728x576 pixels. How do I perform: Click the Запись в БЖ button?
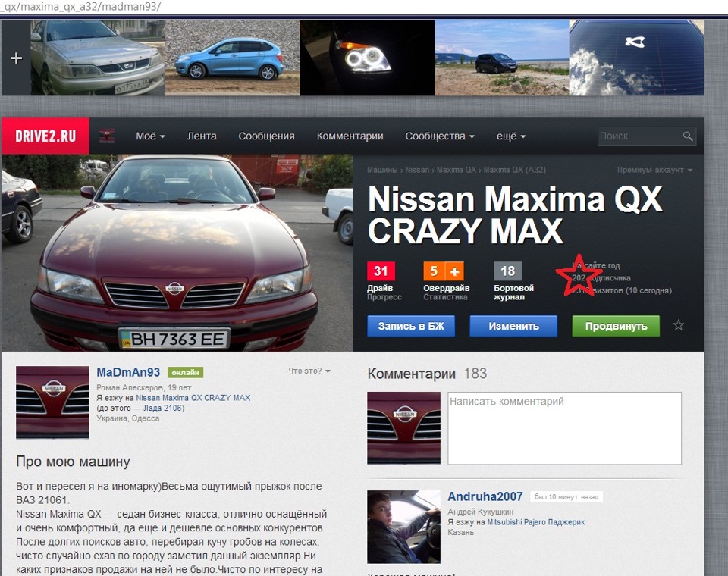coord(411,326)
